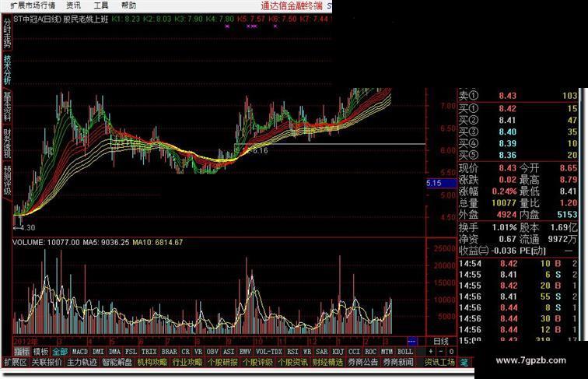Show the ASI indicator
Image resolution: width=588 pixels, height=379 pixels.
tap(229, 352)
